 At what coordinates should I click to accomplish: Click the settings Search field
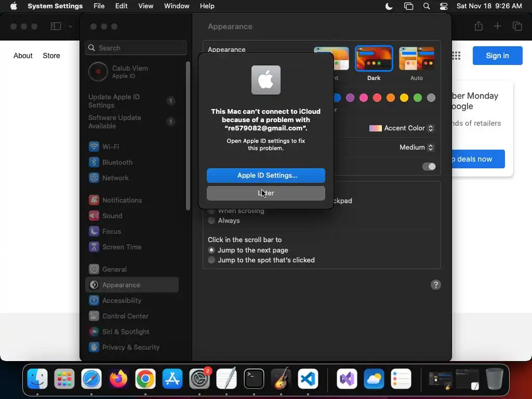tap(136, 48)
